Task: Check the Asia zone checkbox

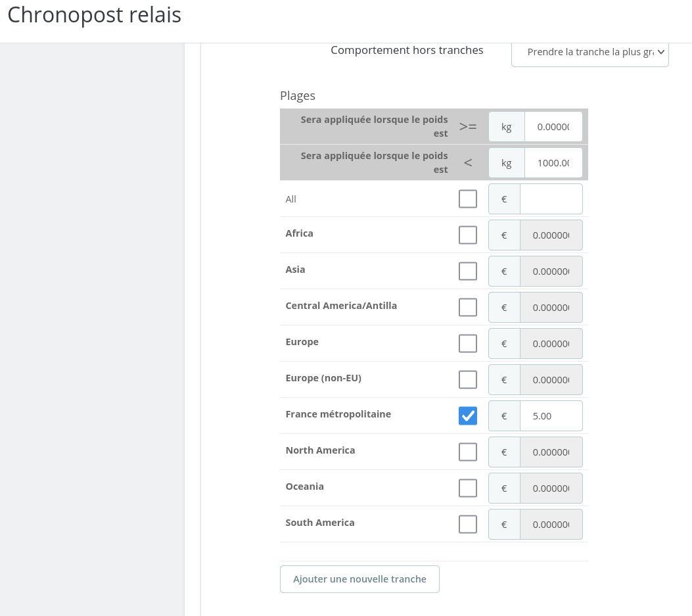Action: click(468, 272)
